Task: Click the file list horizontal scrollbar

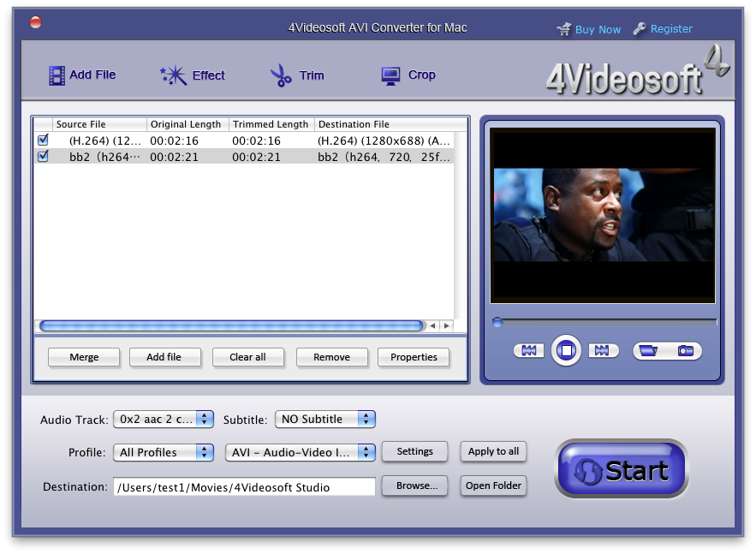Action: point(231,326)
